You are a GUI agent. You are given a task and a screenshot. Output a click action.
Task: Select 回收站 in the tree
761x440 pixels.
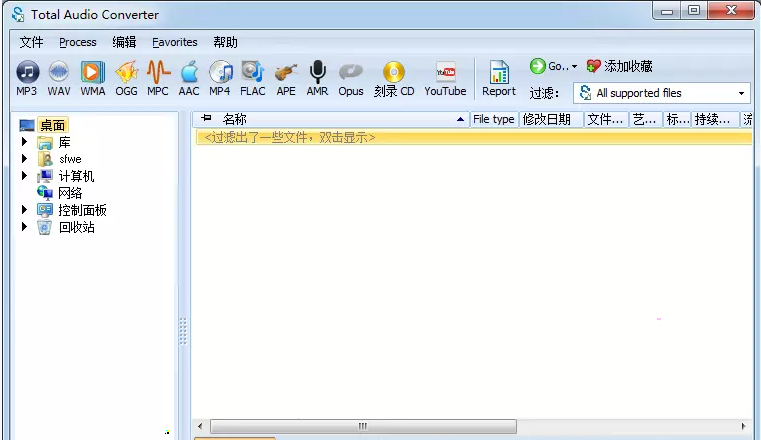coord(77,227)
